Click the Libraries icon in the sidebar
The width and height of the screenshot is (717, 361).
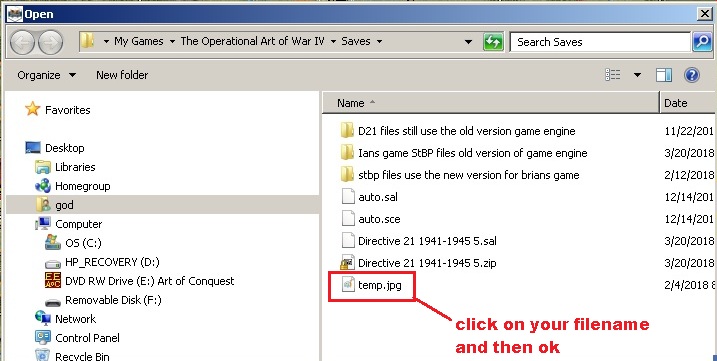tap(43, 167)
